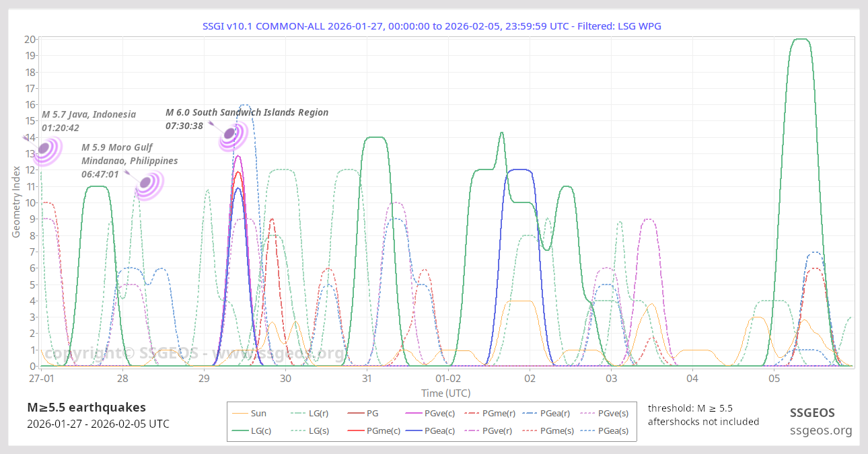Click the SSGI v10.1 chart title
The width and height of the screenshot is (868, 454).
[x=436, y=26]
